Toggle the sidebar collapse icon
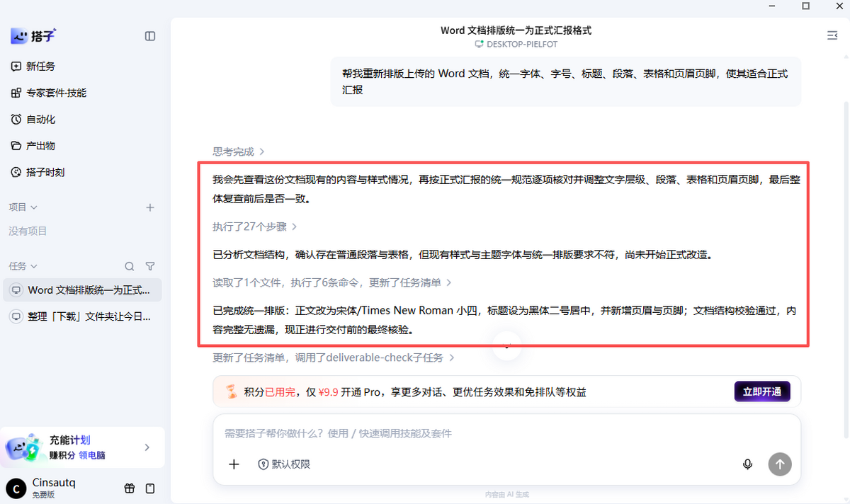Viewport: 850px width, 504px height. 150,36
